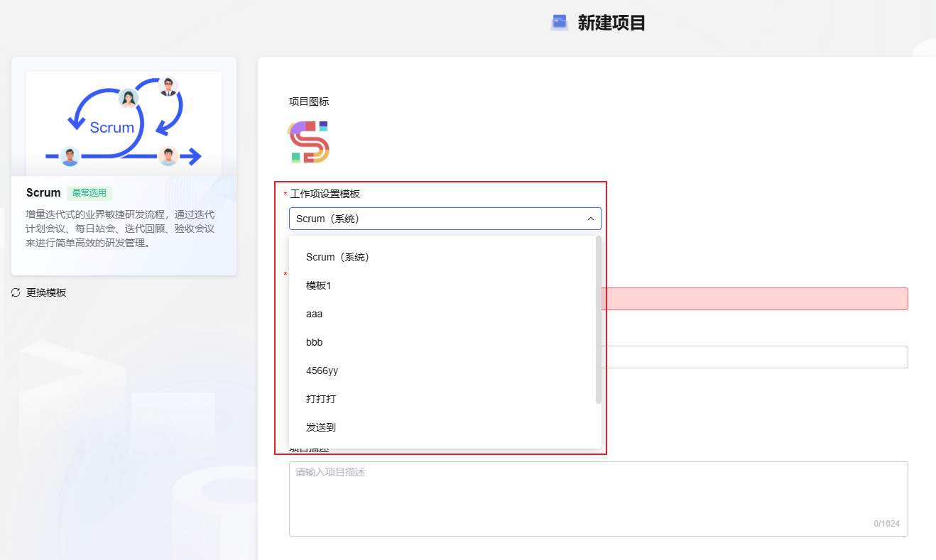
Task: Click the new project folder icon beside the title
Action: click(x=560, y=23)
